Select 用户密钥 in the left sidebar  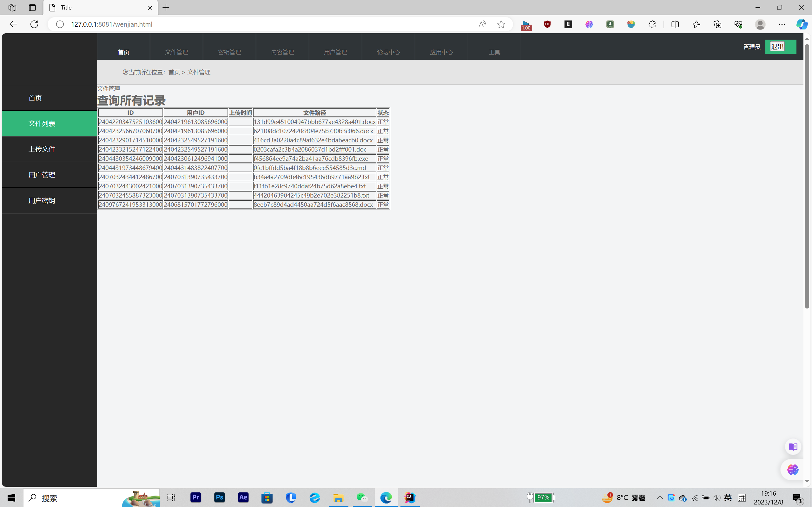click(42, 200)
